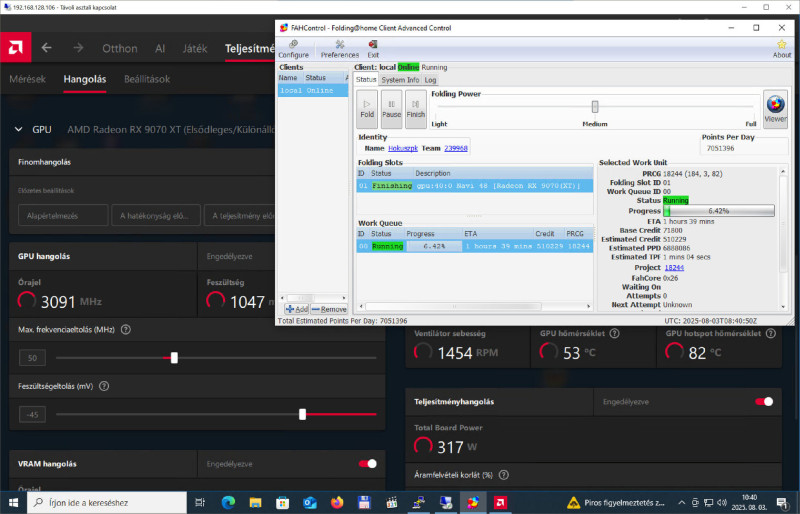Open the team 239968 link
Viewport: 800px width, 514px height.
pos(456,149)
